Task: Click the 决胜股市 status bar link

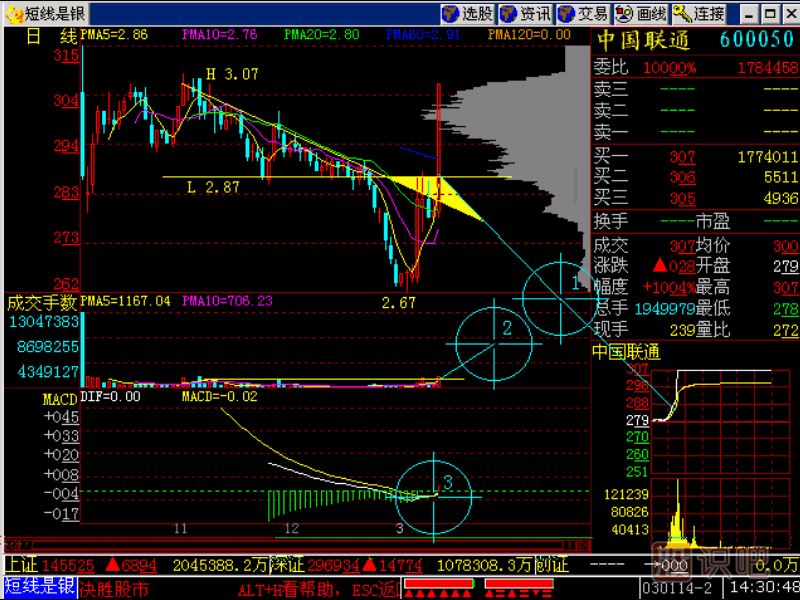Action: pyautogui.click(x=115, y=588)
